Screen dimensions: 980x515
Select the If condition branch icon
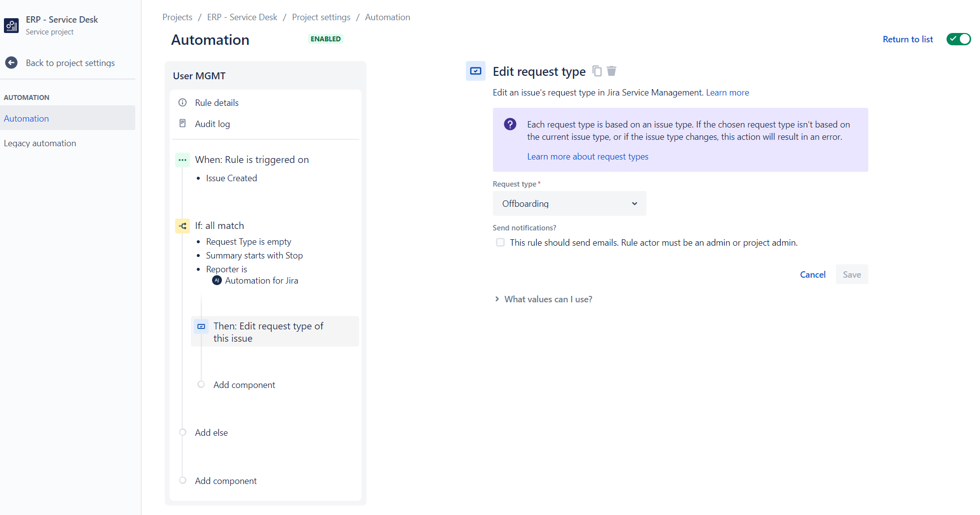click(x=183, y=226)
